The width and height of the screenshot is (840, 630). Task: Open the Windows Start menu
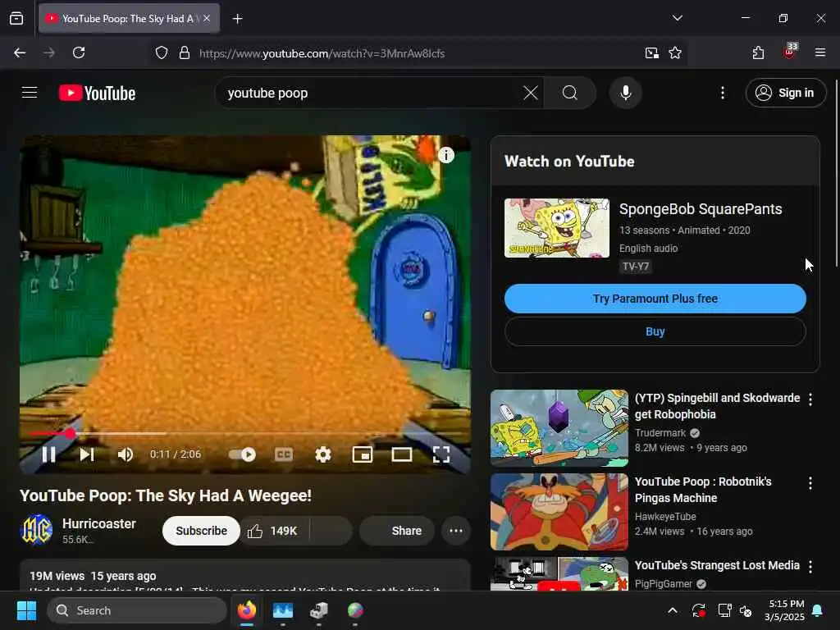click(26, 610)
